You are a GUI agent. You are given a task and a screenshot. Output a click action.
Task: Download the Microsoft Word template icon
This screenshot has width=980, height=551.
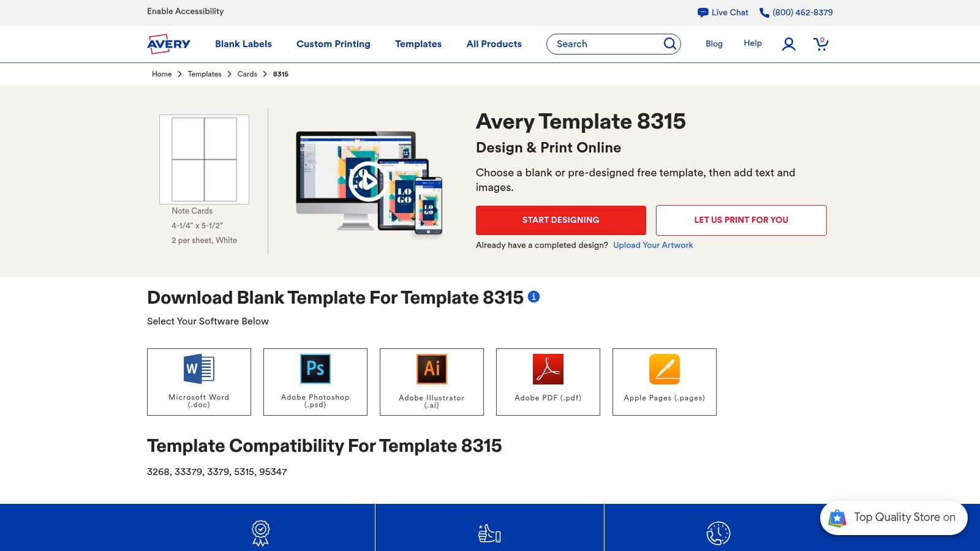pos(199,369)
